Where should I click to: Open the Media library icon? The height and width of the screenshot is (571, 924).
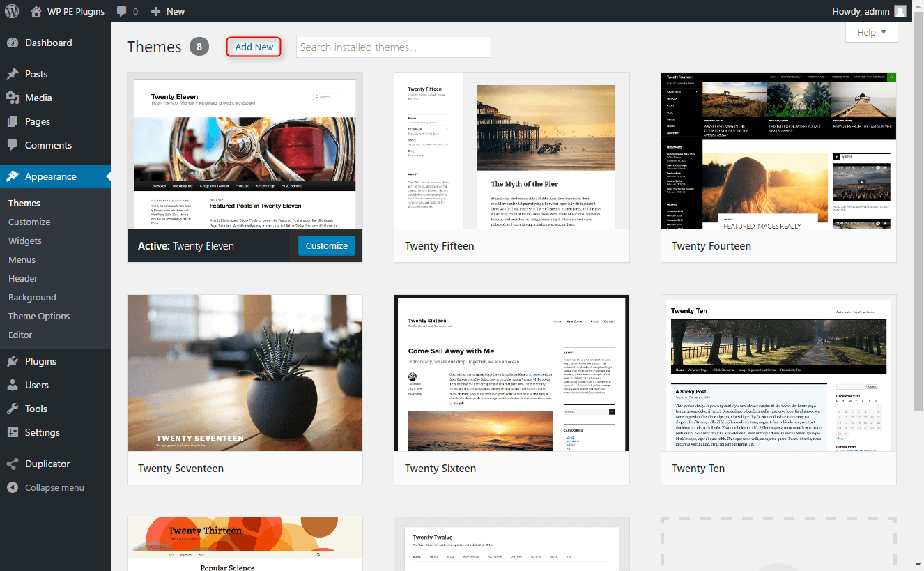[13, 98]
